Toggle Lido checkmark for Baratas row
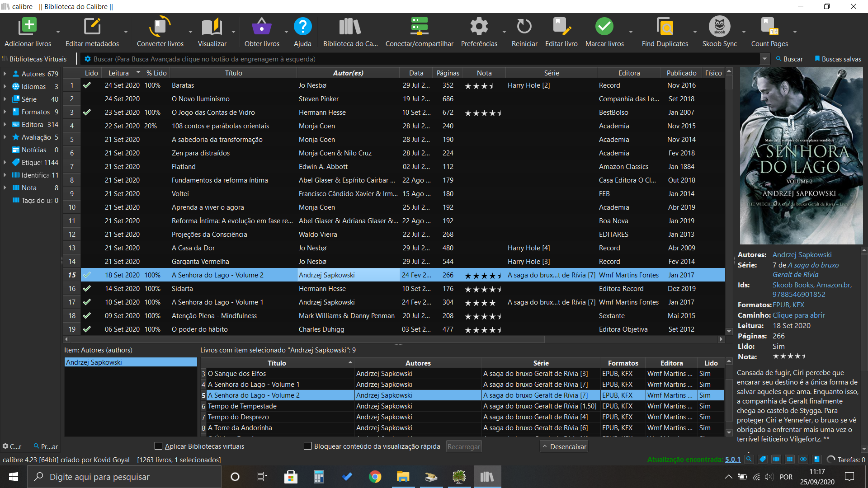This screenshot has width=868, height=488. pos(87,85)
